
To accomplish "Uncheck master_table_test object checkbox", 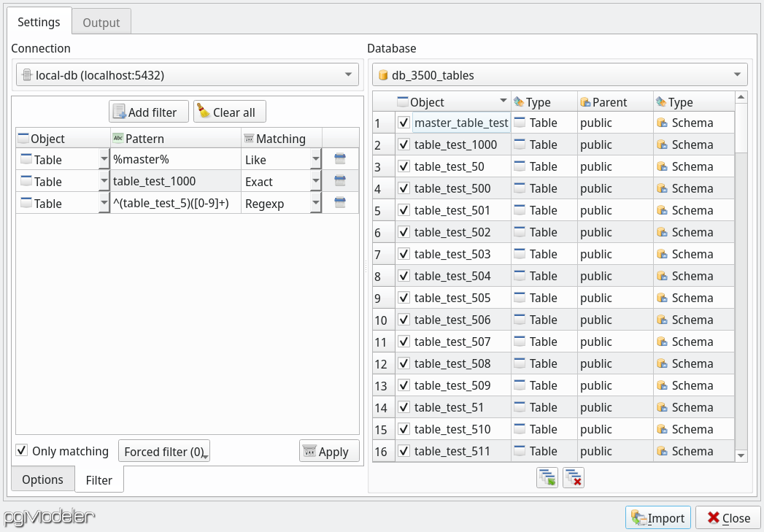I will (404, 123).
